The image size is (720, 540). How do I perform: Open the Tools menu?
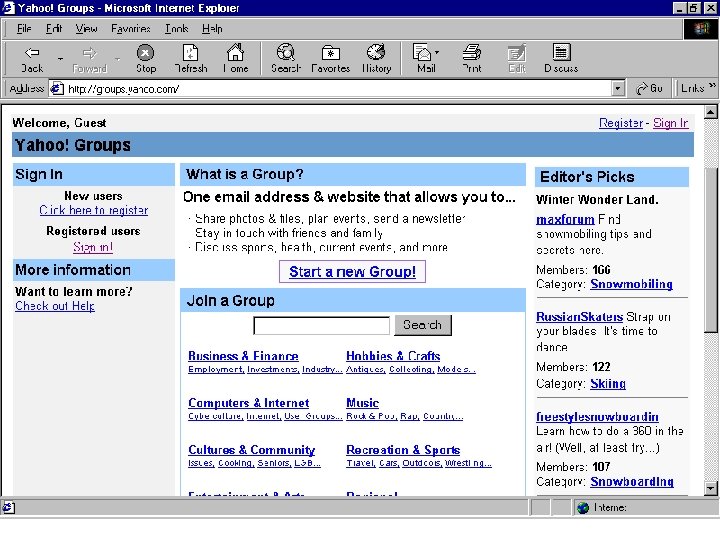[x=177, y=29]
